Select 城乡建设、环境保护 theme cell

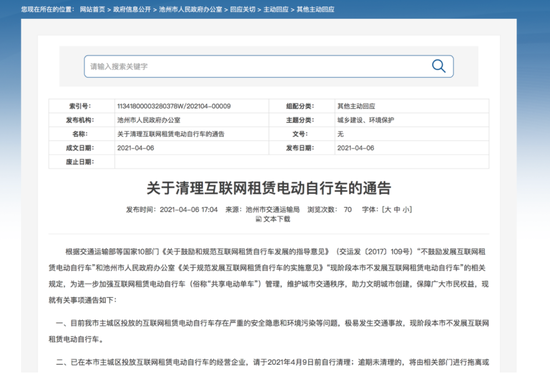[x=365, y=120]
